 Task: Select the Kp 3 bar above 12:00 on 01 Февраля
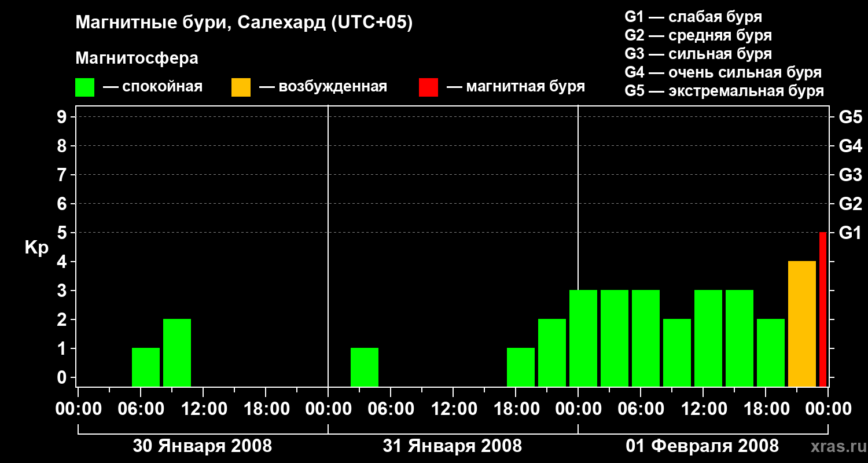(708, 338)
